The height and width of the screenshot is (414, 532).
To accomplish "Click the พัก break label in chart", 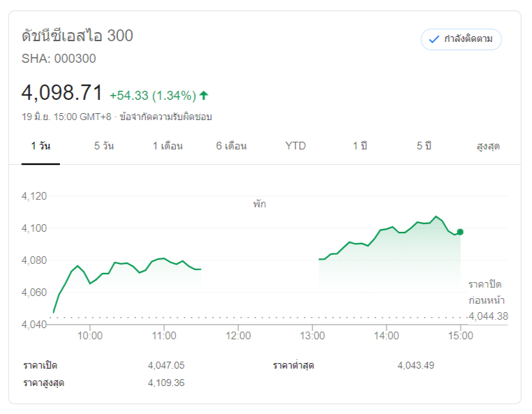I will coord(260,205).
